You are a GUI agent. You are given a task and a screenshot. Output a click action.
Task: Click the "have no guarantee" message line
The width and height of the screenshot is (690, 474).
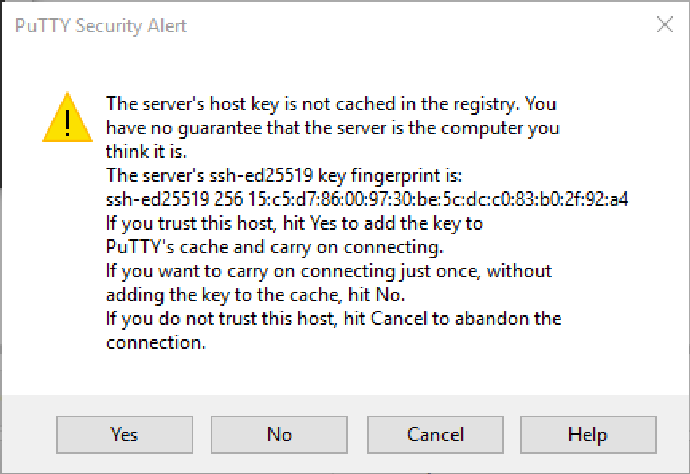(x=332, y=128)
